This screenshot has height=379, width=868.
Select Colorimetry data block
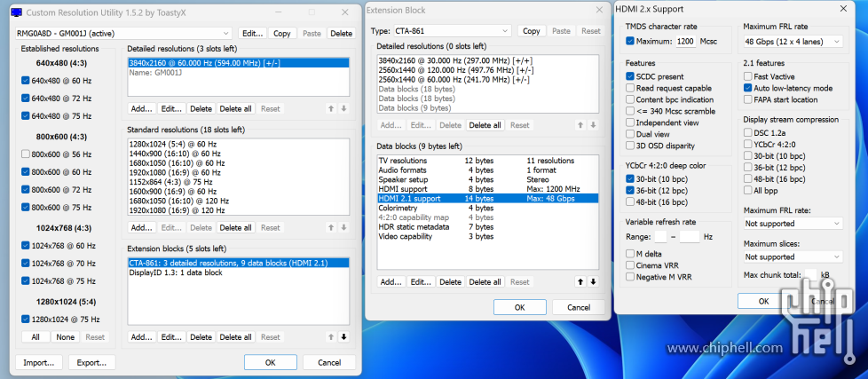point(488,208)
